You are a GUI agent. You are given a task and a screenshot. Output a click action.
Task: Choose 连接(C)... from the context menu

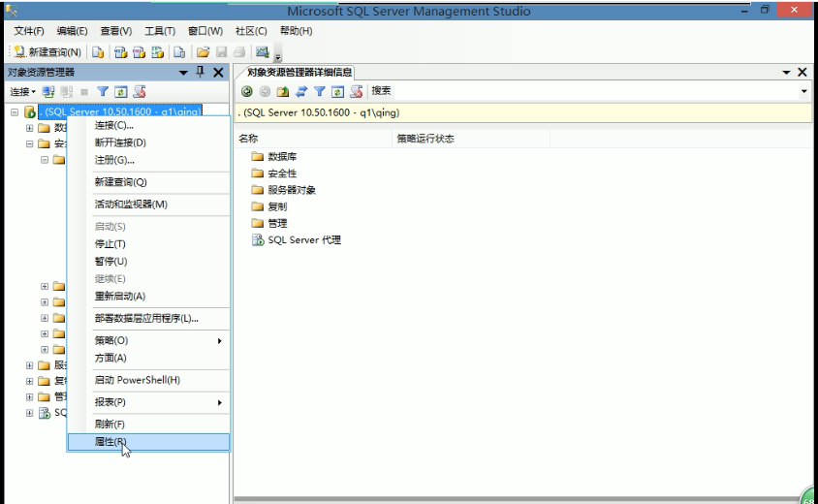click(x=148, y=125)
